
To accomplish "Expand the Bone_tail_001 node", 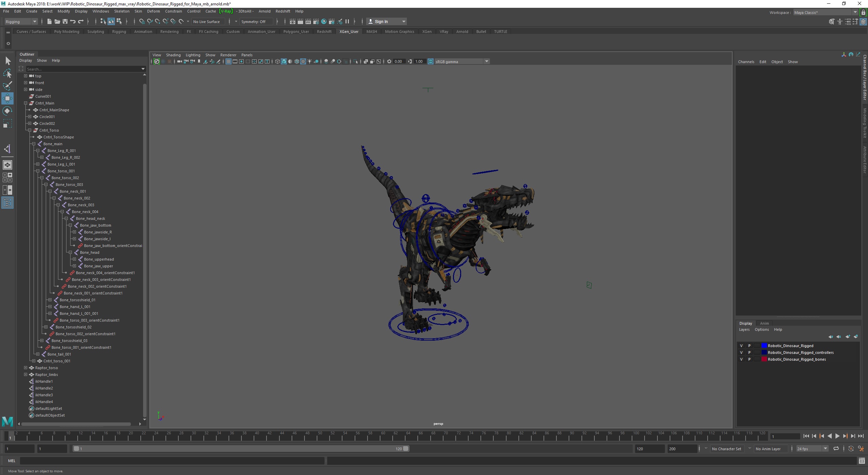I will tap(38, 354).
